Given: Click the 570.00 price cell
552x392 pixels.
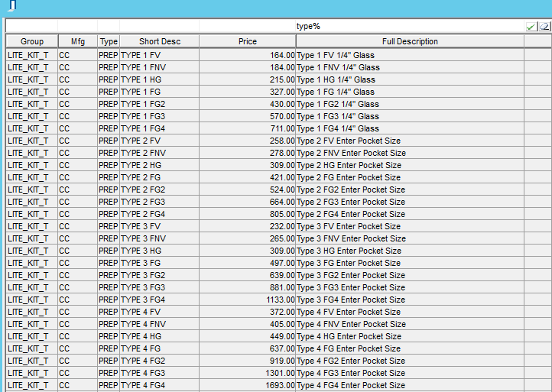Looking at the screenshot, I should tap(248, 116).
